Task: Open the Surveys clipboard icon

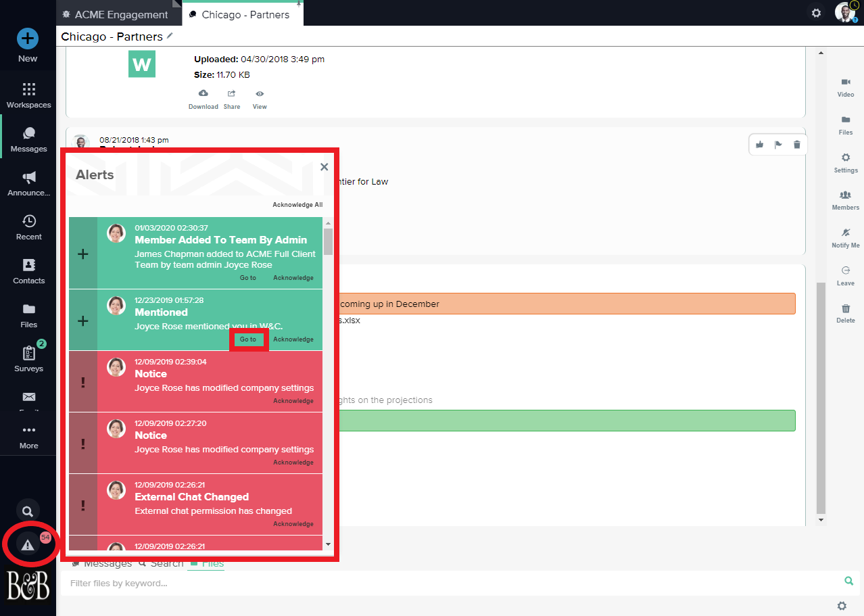Action: click(28, 354)
